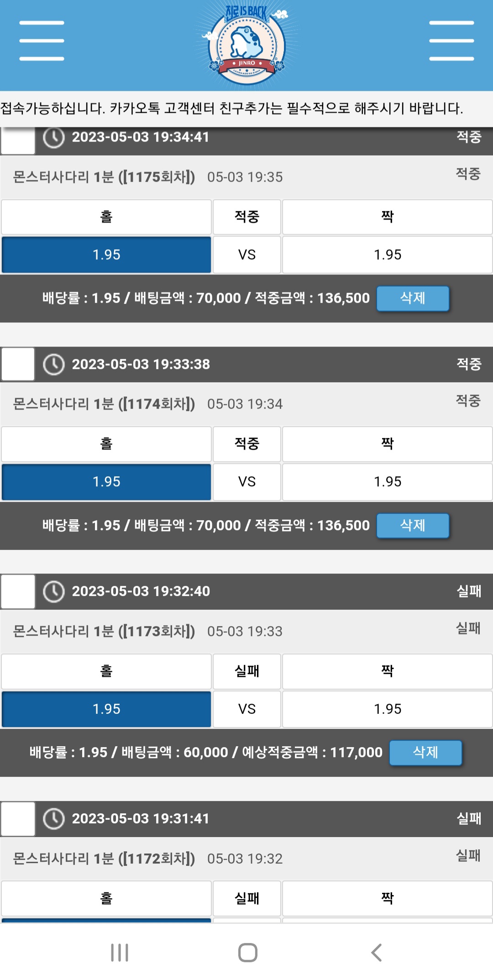
Task: Tap the scrolling KakaoTalk notice banner
Action: click(x=246, y=109)
